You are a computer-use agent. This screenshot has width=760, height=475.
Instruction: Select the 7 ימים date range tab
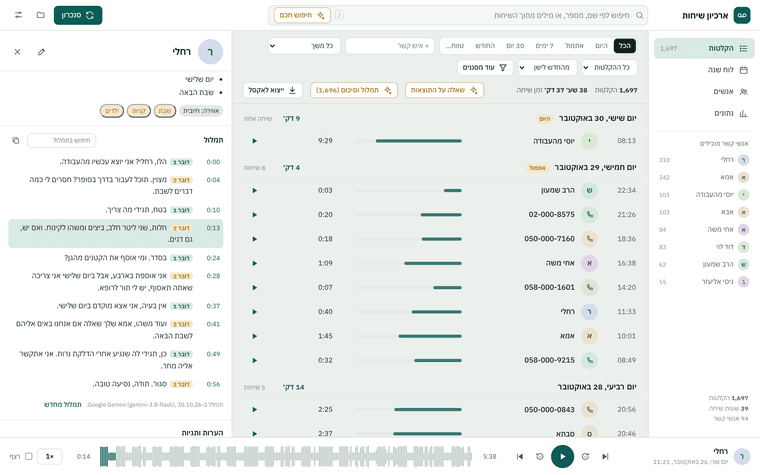544,46
